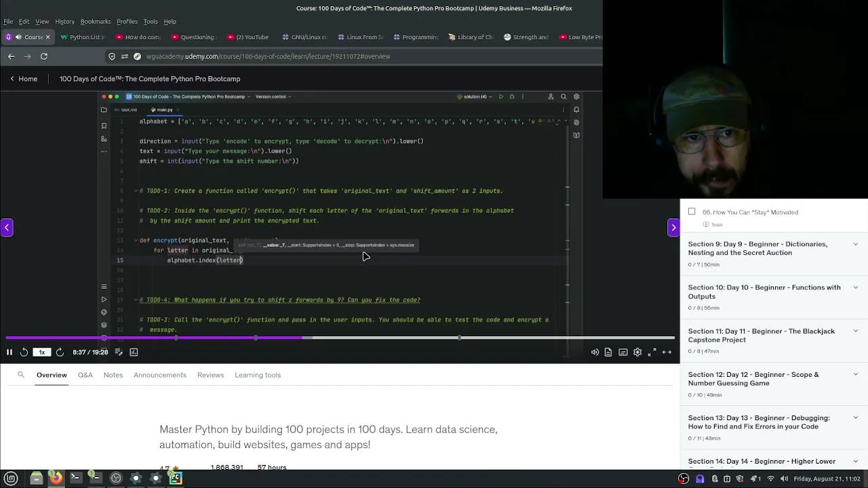
Task: Open Firefox Edit menu
Action: point(24,22)
